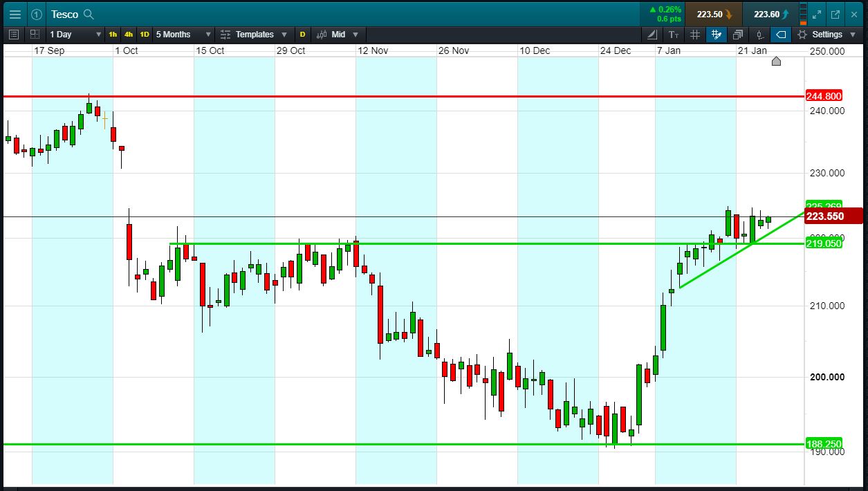Click the 223.60 buy price button
The height and width of the screenshot is (491, 868).
pyautogui.click(x=771, y=14)
